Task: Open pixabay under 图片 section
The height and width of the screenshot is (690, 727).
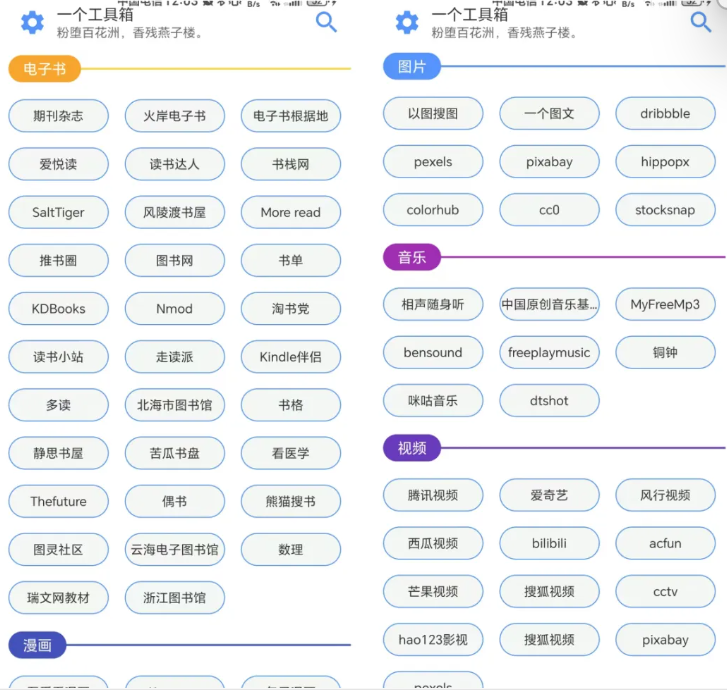Action: (549, 161)
